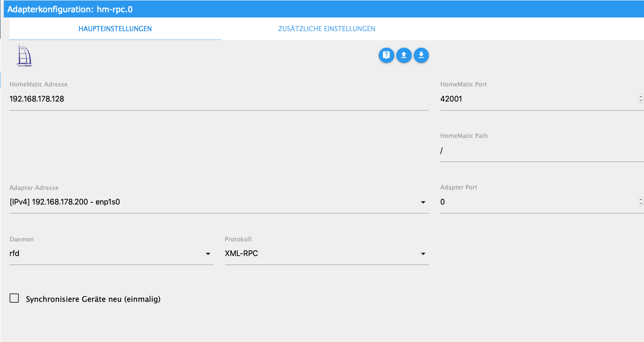Click the HomeMatic Port field with 42001
The height and width of the screenshot is (342, 644).
click(542, 99)
